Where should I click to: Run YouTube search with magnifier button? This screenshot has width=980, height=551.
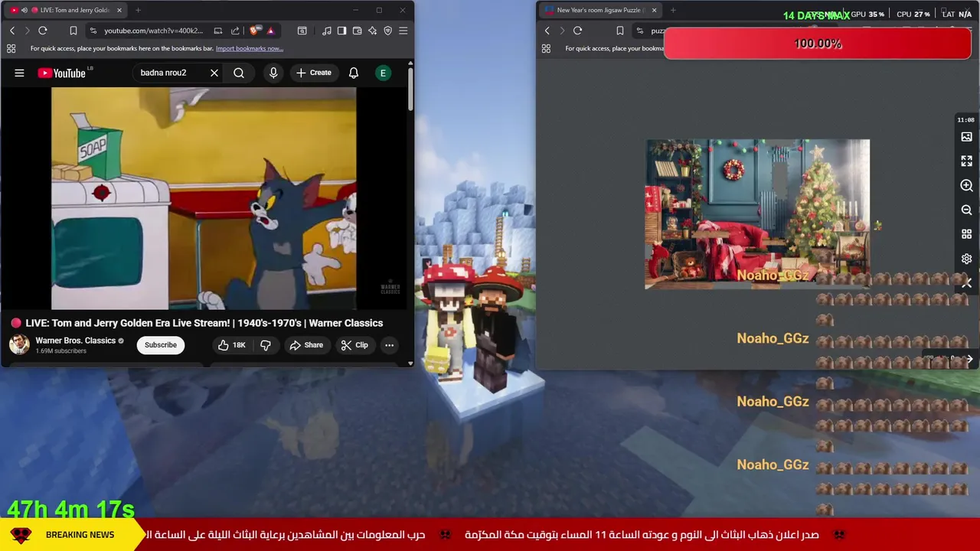coord(239,73)
